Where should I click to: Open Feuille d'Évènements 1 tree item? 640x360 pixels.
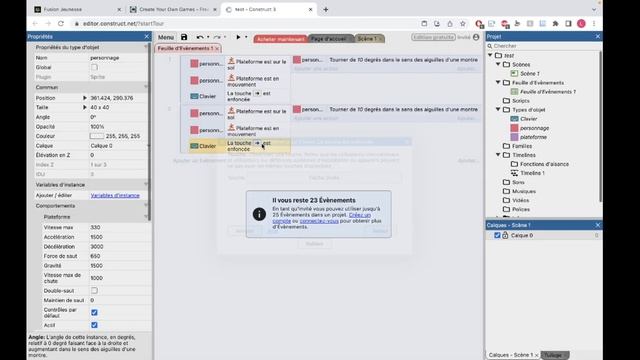click(x=548, y=92)
